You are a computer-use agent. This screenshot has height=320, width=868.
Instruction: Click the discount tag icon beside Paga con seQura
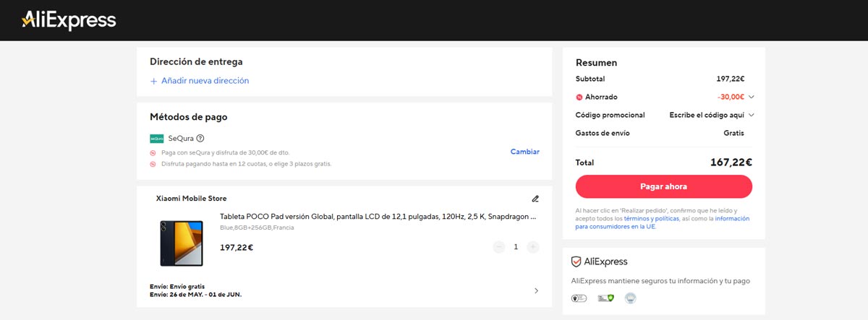[153, 153]
